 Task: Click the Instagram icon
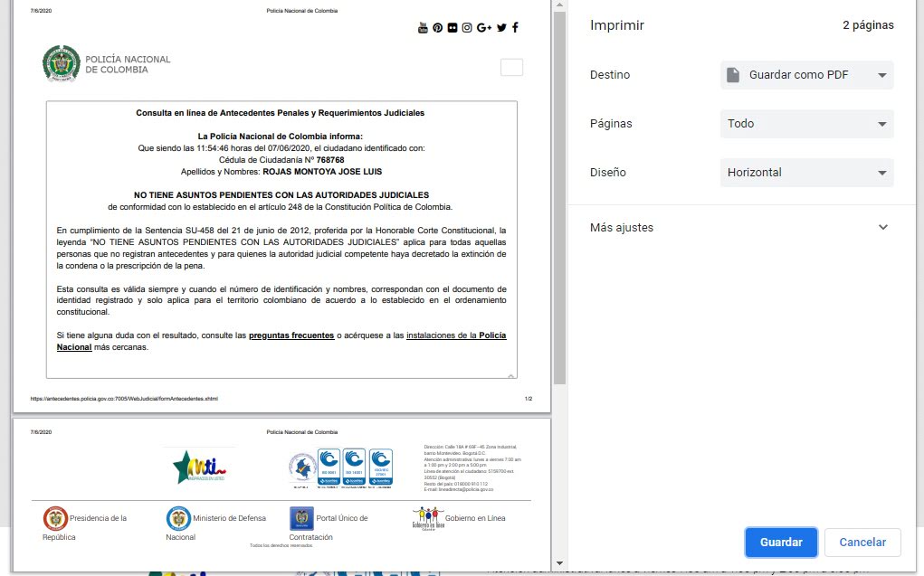pyautogui.click(x=467, y=28)
